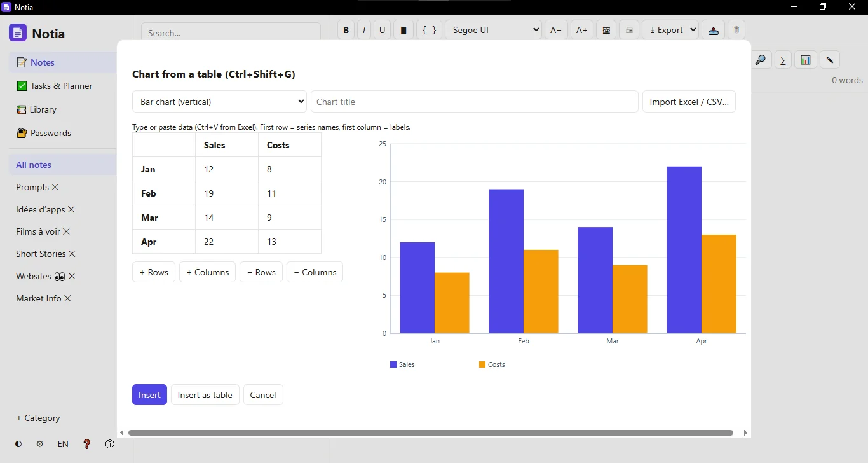The image size is (868, 463).
Task: Add a column with + Columns button
Action: [208, 272]
